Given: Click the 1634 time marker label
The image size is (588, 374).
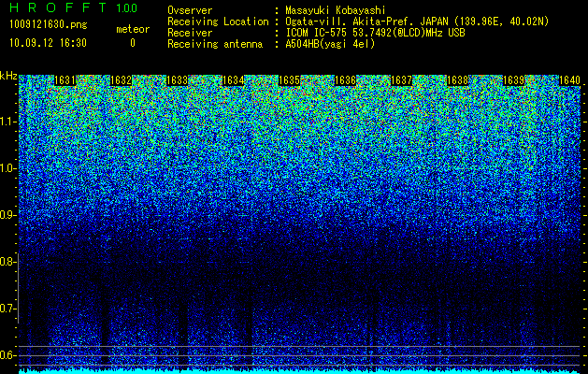Looking at the screenshot, I should coord(234,80).
